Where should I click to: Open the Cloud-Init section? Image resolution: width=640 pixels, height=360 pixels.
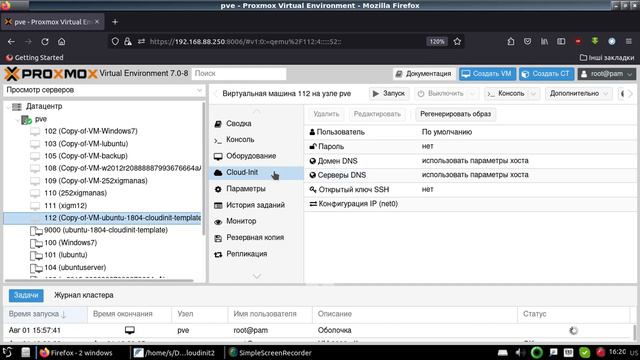coord(256,173)
